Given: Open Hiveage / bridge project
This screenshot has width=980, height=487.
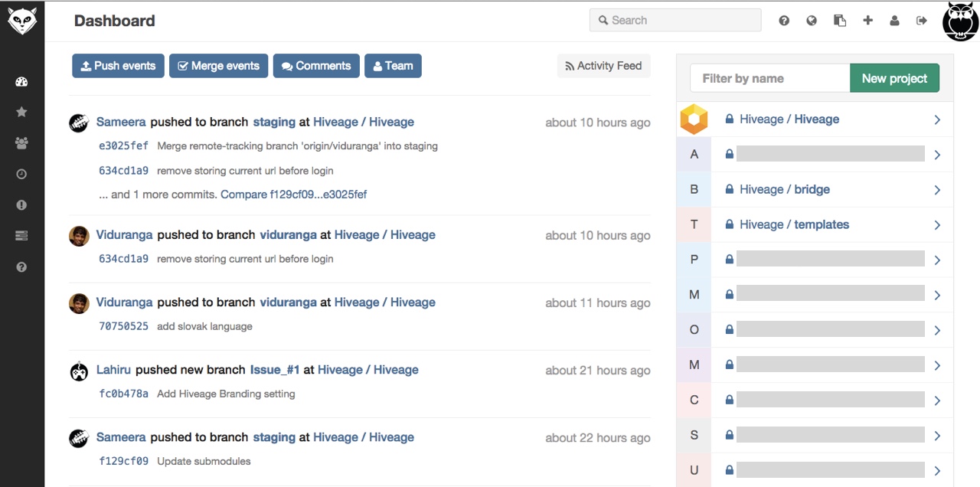Looking at the screenshot, I should click(785, 189).
